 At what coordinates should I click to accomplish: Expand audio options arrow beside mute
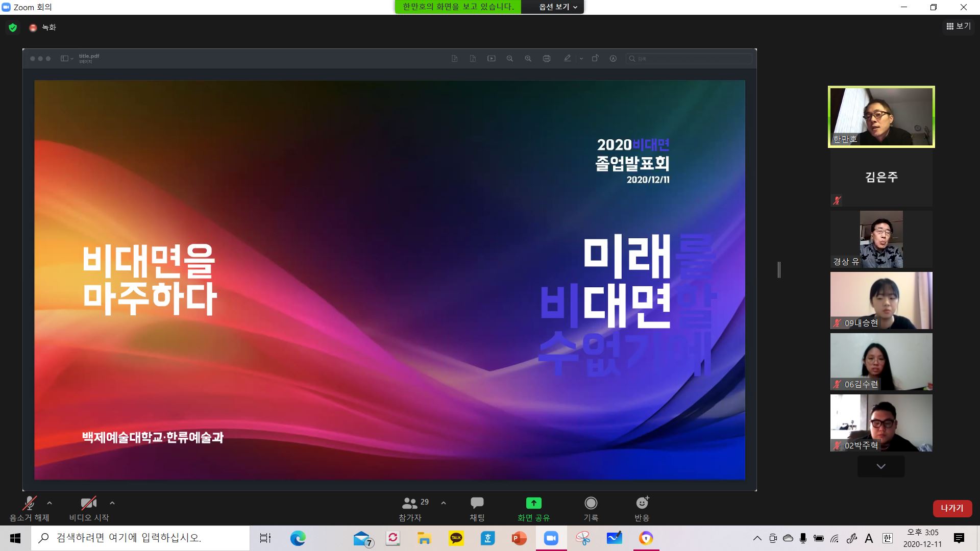click(x=50, y=503)
